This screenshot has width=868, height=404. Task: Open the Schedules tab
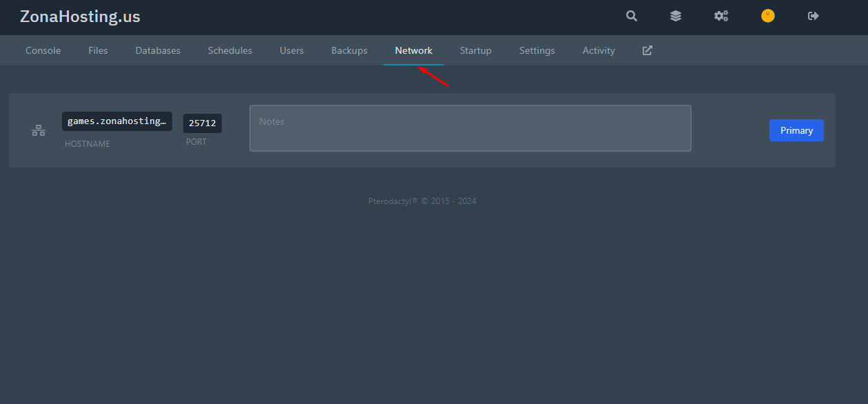point(229,50)
